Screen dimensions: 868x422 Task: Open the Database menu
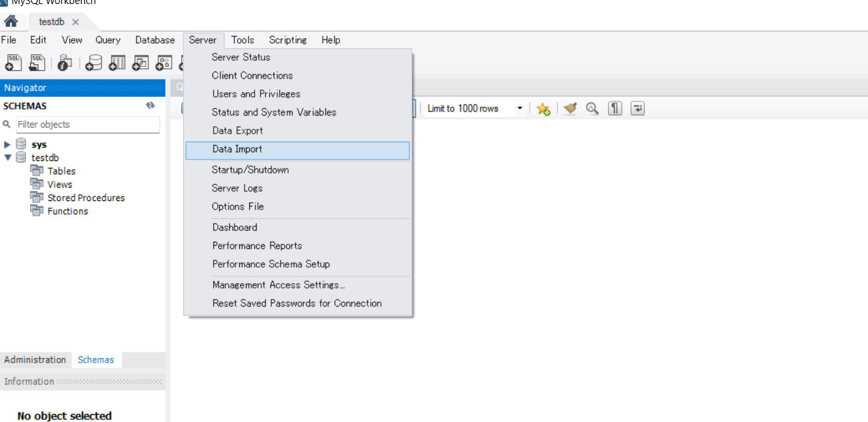155,40
